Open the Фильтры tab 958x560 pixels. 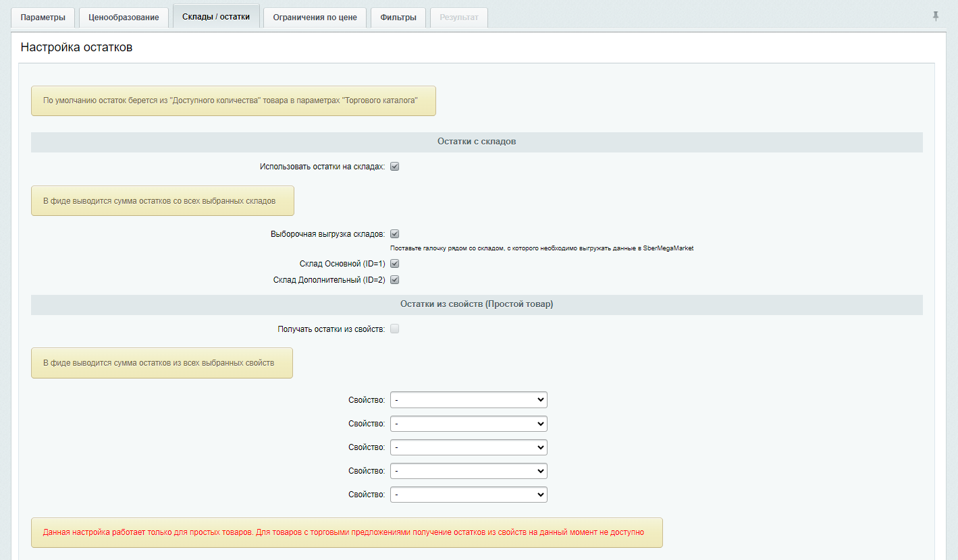click(398, 18)
